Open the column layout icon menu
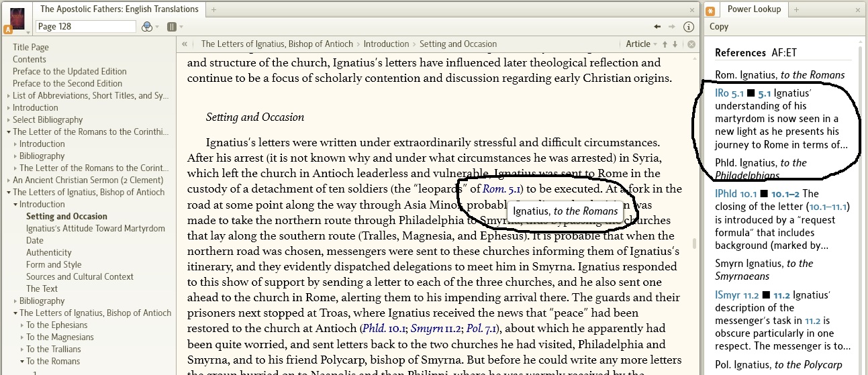868x375 pixels. (171, 27)
